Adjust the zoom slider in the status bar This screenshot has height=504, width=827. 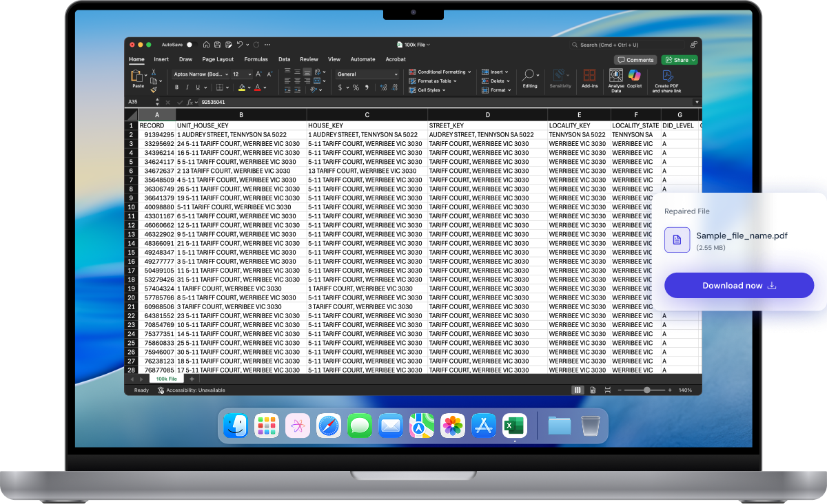(x=646, y=390)
